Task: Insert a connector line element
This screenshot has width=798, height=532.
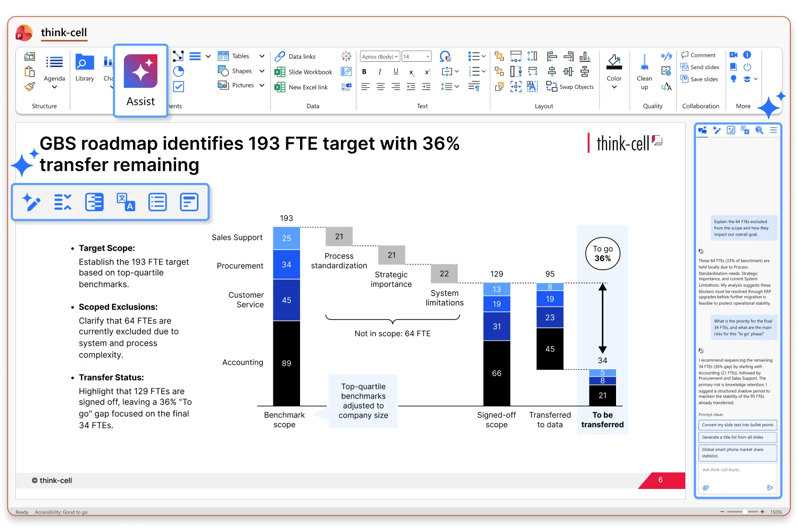Action: (178, 56)
